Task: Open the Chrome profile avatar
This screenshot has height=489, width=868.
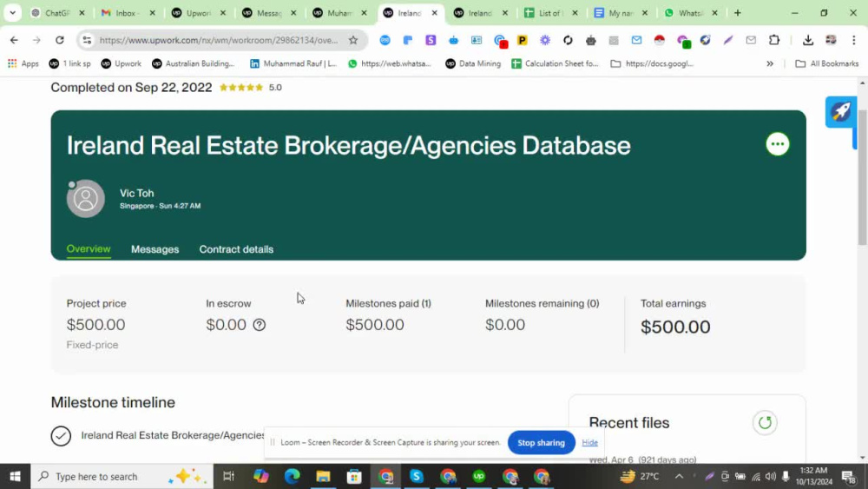Action: [831, 40]
